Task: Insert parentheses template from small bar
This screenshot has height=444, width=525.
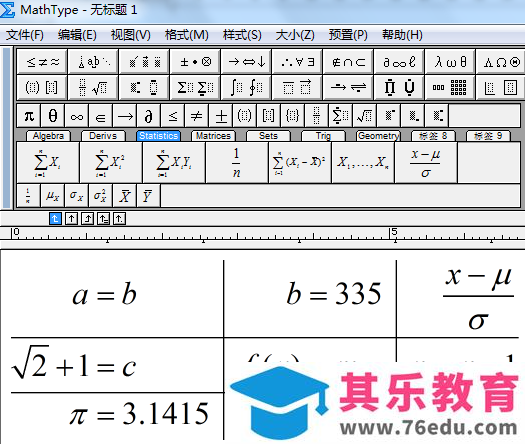Action: tap(245, 116)
